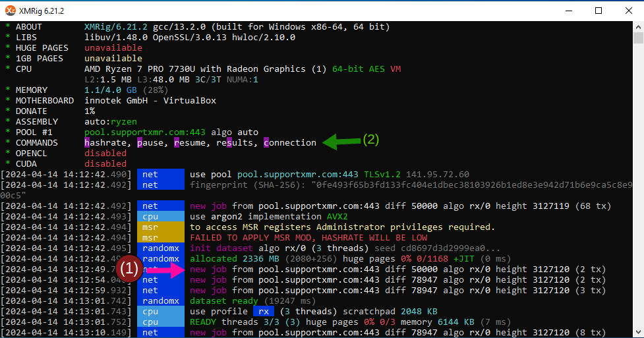Click 'unavailable' next to HUGE PAGES

click(x=113, y=48)
